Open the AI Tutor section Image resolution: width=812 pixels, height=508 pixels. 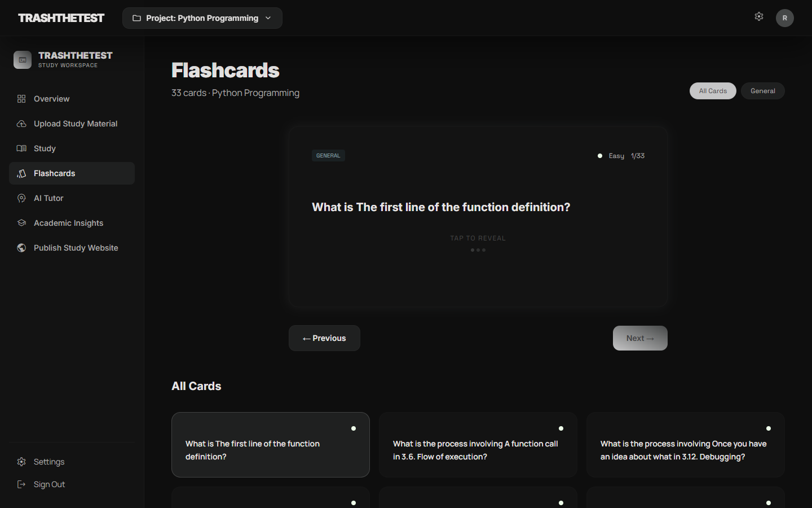(72, 198)
